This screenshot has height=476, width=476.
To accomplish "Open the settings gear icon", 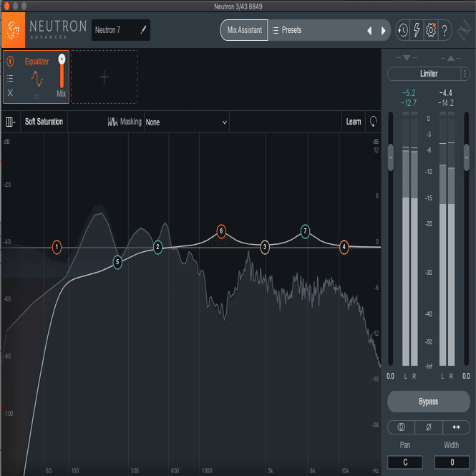I will coord(431,30).
